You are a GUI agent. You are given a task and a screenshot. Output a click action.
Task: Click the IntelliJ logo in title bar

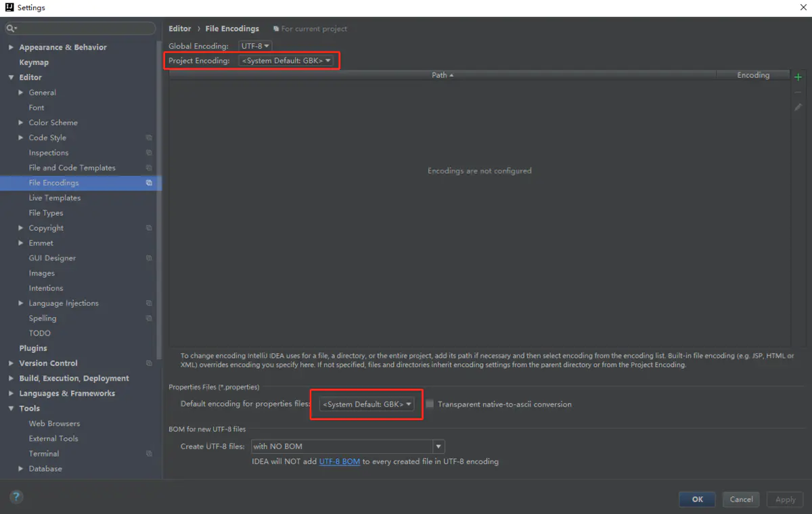[8, 7]
